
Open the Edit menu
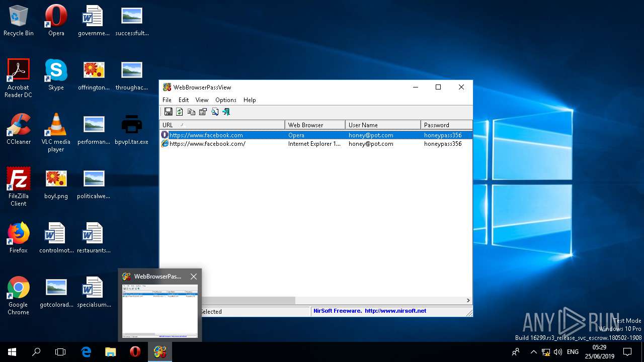pos(184,100)
